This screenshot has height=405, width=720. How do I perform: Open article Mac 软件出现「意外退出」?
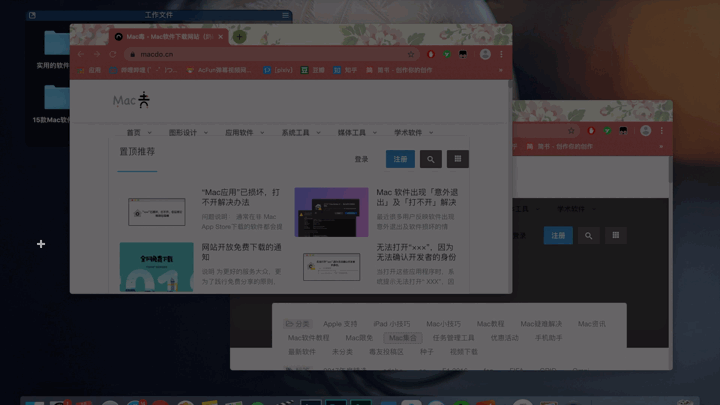click(x=417, y=197)
